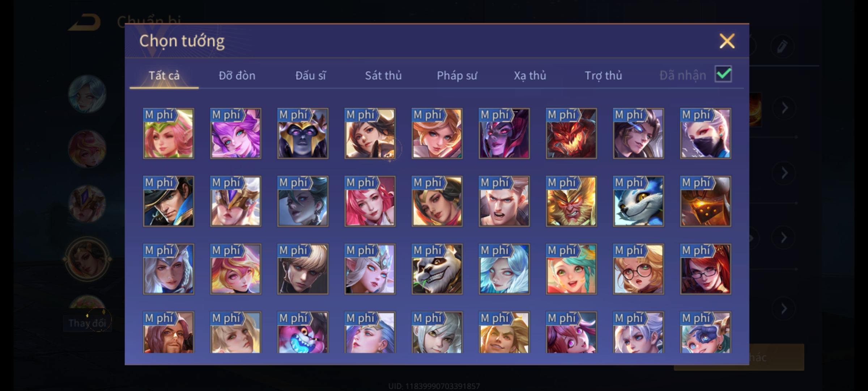Pick the blonde girl with round glasses

638,269
